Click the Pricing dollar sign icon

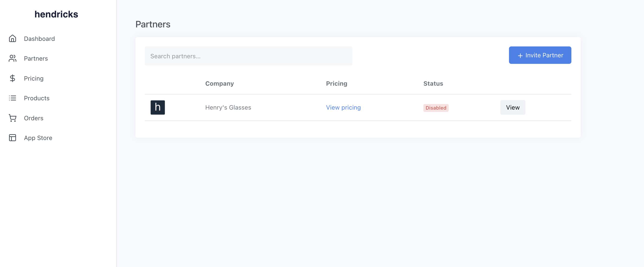click(13, 78)
